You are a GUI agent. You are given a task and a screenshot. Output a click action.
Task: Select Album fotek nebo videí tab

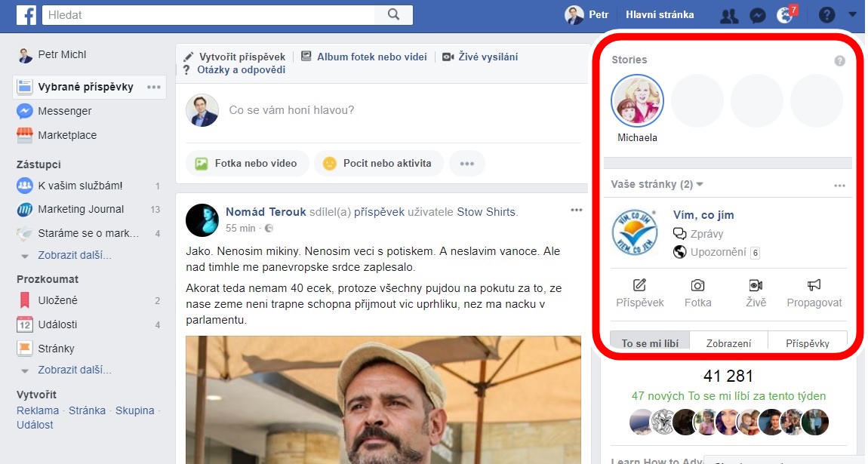[x=365, y=57]
